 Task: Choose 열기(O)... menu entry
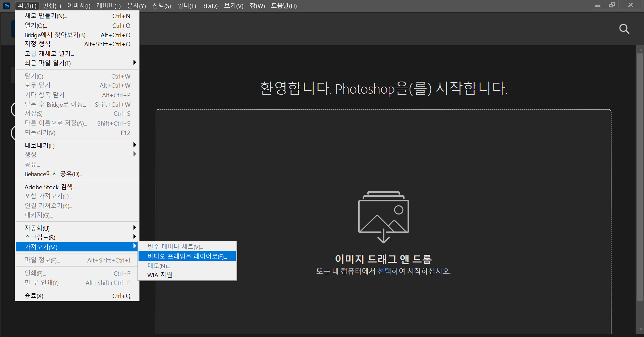[77, 26]
